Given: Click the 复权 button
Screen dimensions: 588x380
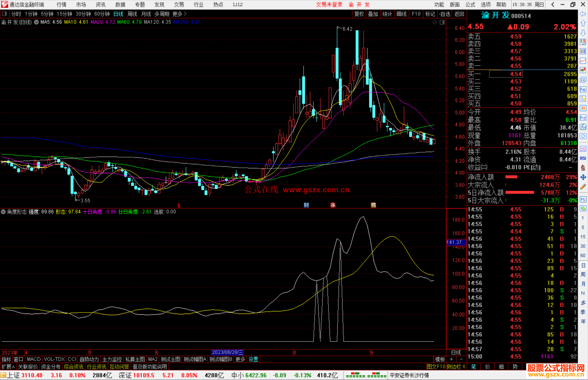Looking at the screenshot, I should point(359,14).
